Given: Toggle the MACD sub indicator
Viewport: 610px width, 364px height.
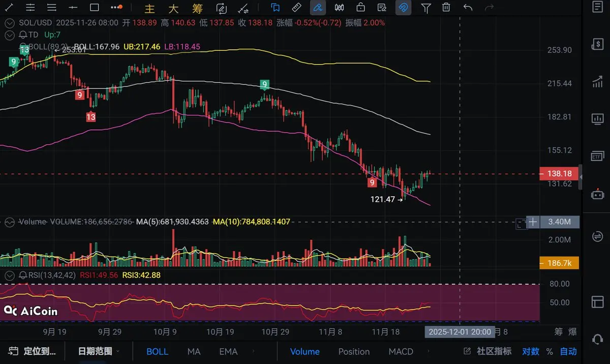Looking at the screenshot, I should click(401, 351).
